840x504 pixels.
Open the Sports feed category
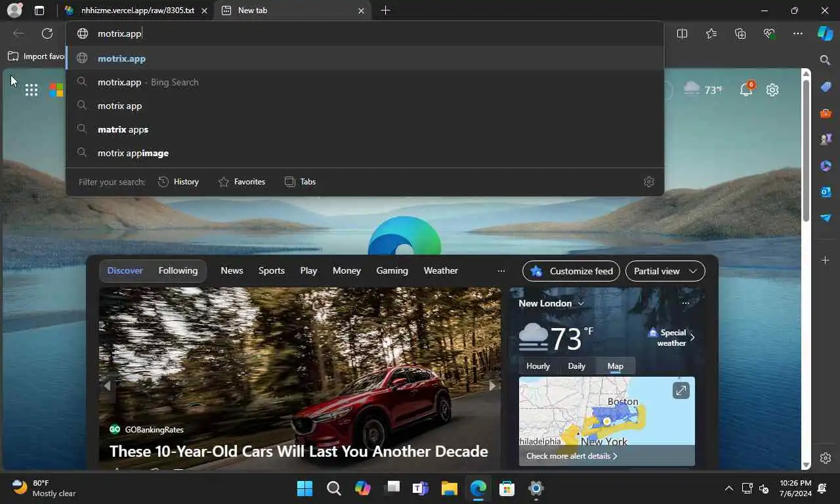(x=272, y=270)
